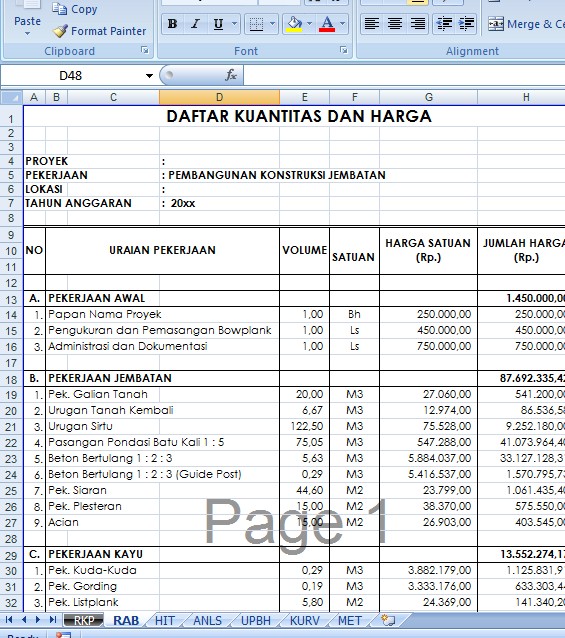Open Font dialog launcher
Image resolution: width=565 pixels, height=638 pixels.
344,50
